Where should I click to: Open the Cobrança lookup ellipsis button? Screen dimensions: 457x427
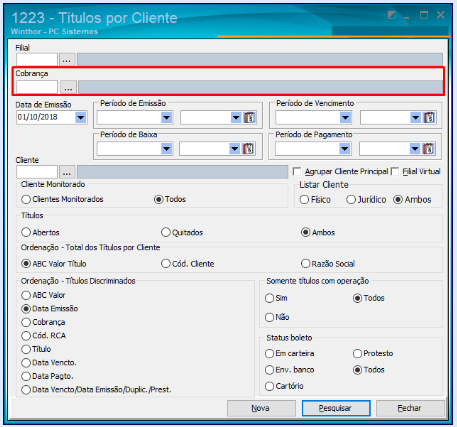pos(68,88)
